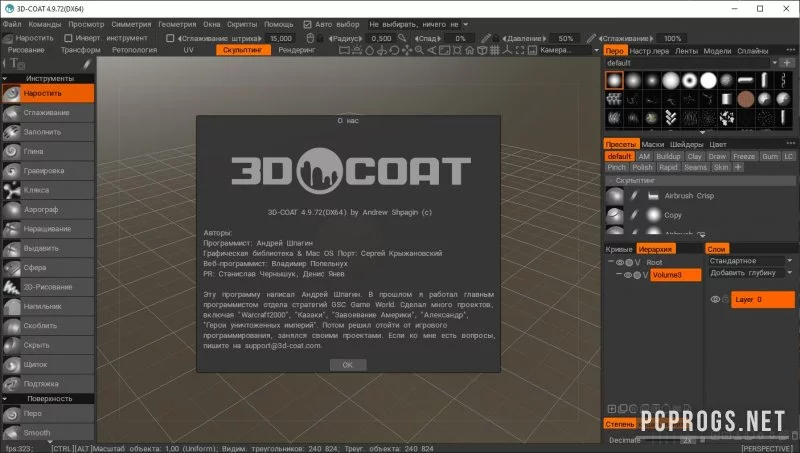The width and height of the screenshot is (800, 453).
Task: Switch to the Ретопология room tab
Action: pyautogui.click(x=135, y=50)
